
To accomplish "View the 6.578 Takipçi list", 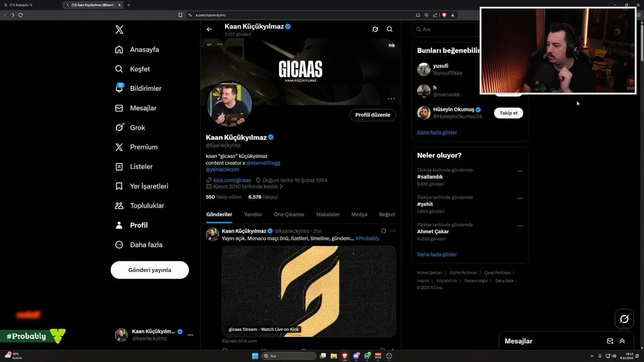I will pos(263,197).
